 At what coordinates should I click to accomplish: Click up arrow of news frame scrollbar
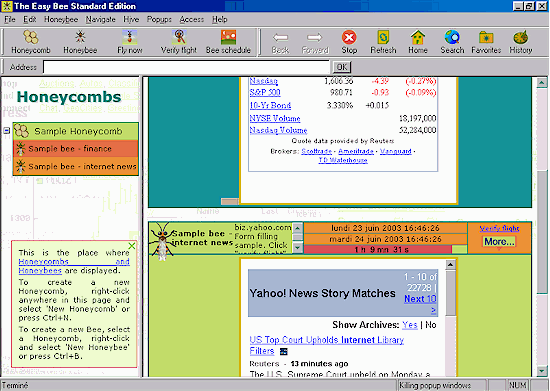point(451,265)
